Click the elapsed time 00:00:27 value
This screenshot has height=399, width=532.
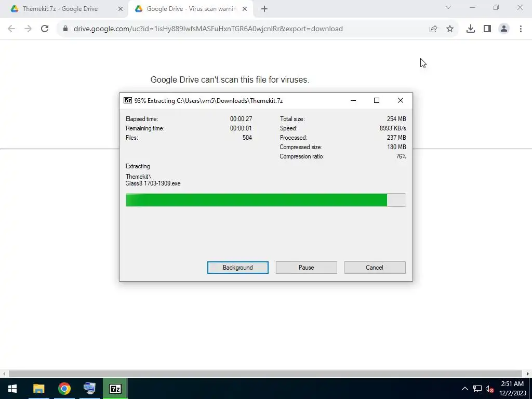[x=241, y=119]
